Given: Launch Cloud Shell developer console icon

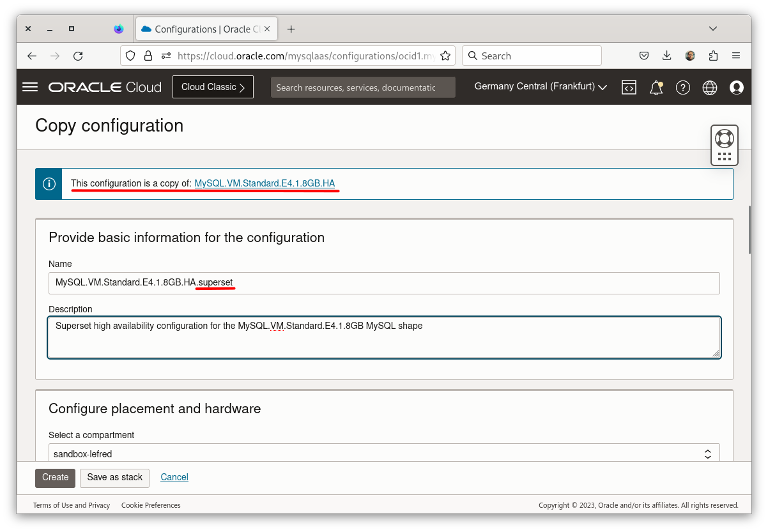Looking at the screenshot, I should pos(629,87).
